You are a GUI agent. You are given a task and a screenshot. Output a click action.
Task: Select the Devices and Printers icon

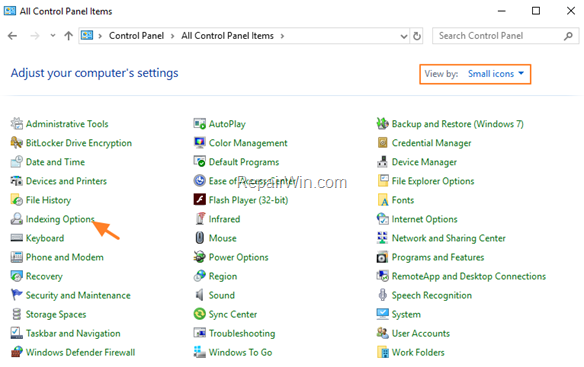pos(16,181)
